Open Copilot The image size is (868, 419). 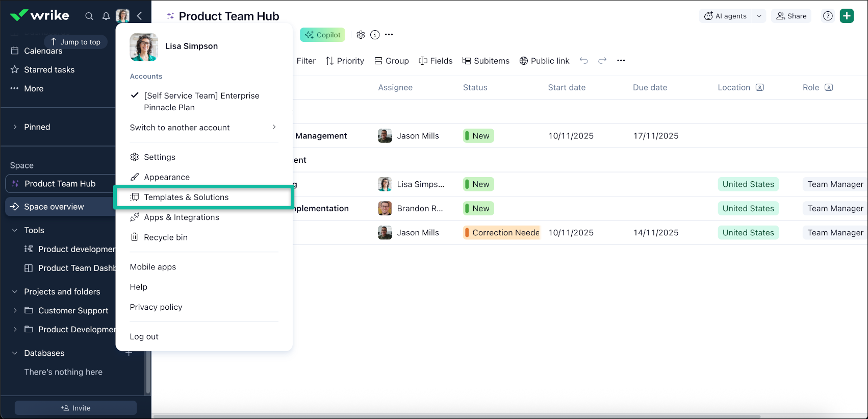pyautogui.click(x=322, y=35)
